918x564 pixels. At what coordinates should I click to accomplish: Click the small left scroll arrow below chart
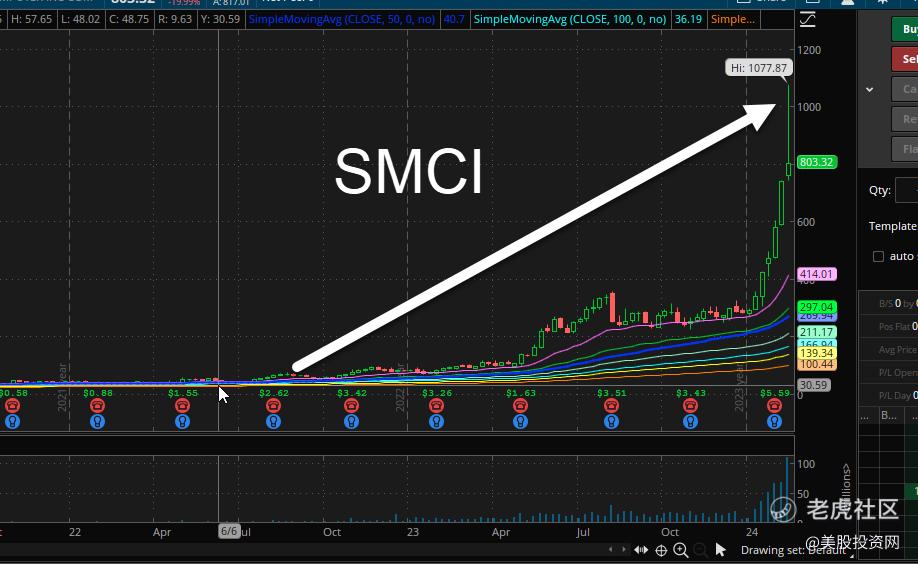[x=611, y=549]
